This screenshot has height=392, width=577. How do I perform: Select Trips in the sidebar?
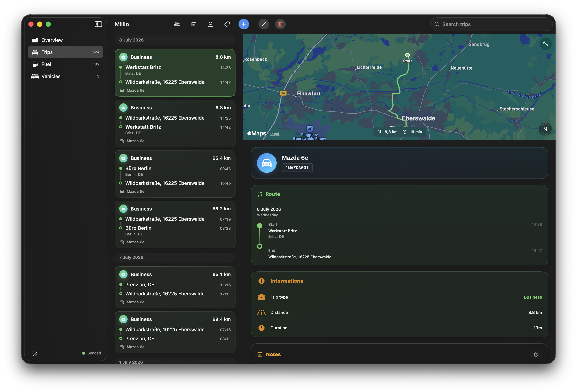pyautogui.click(x=65, y=52)
